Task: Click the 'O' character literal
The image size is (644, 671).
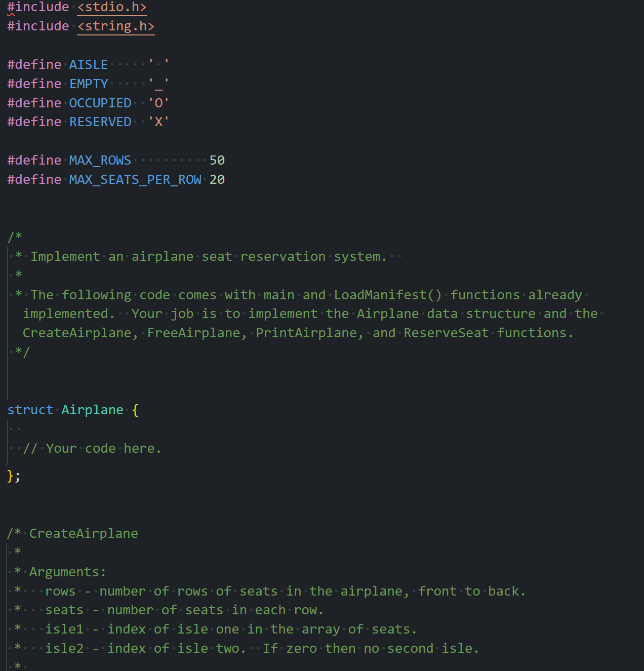Action: point(158,103)
